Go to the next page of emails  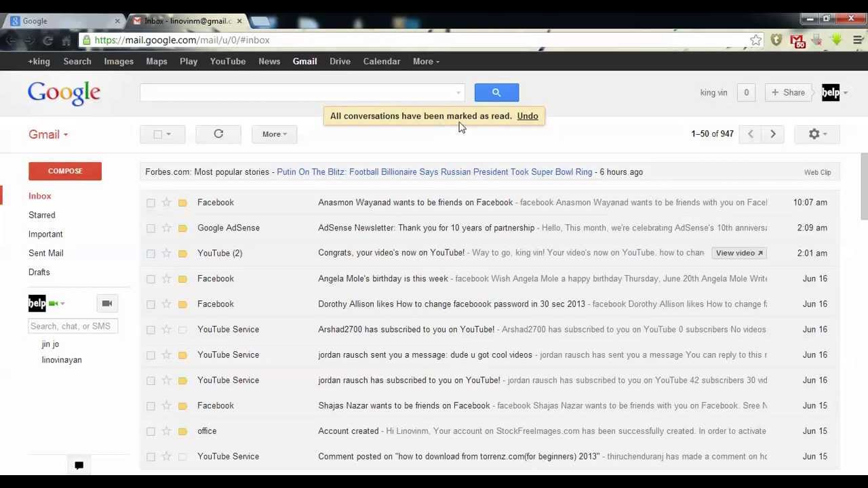tap(772, 134)
